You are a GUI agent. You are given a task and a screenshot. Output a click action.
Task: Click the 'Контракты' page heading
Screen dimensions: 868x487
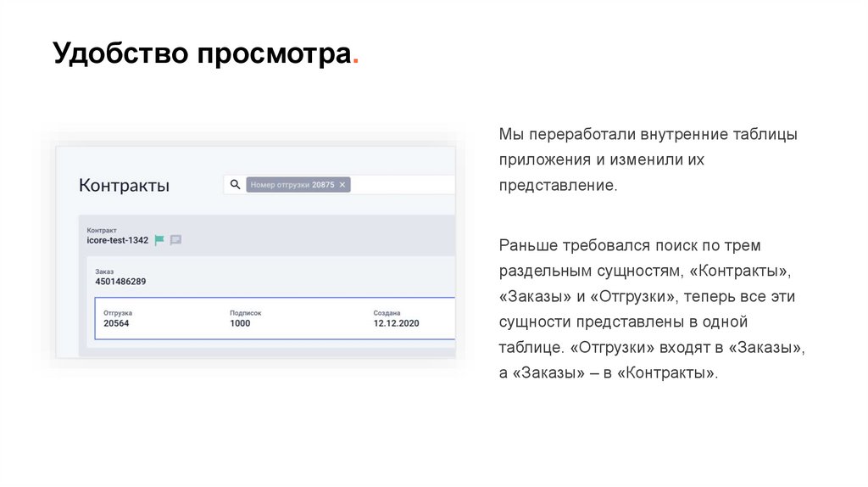click(124, 185)
